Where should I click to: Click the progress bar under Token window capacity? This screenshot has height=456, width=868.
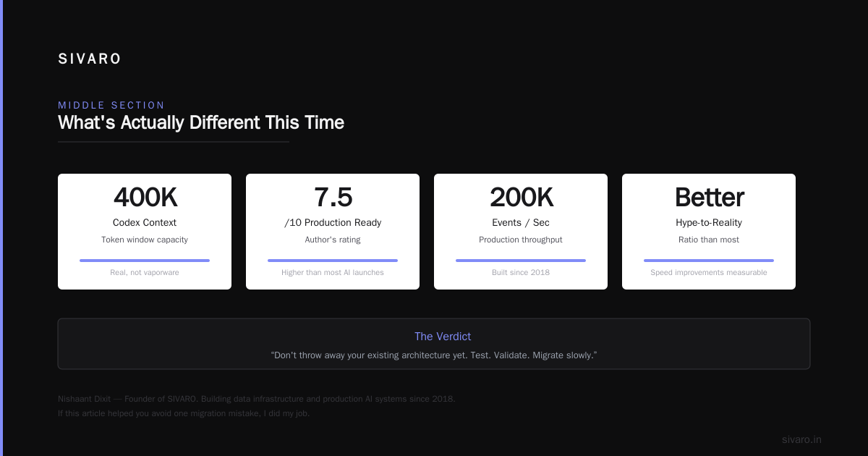[x=145, y=261]
